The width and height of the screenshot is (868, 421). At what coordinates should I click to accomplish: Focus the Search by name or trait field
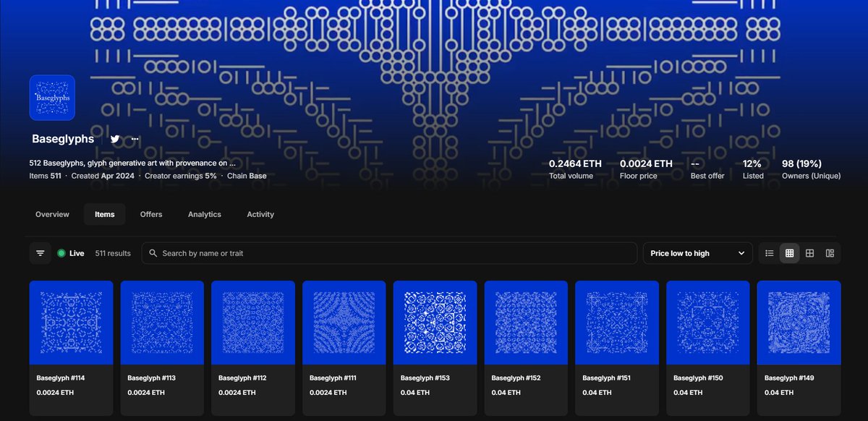389,253
